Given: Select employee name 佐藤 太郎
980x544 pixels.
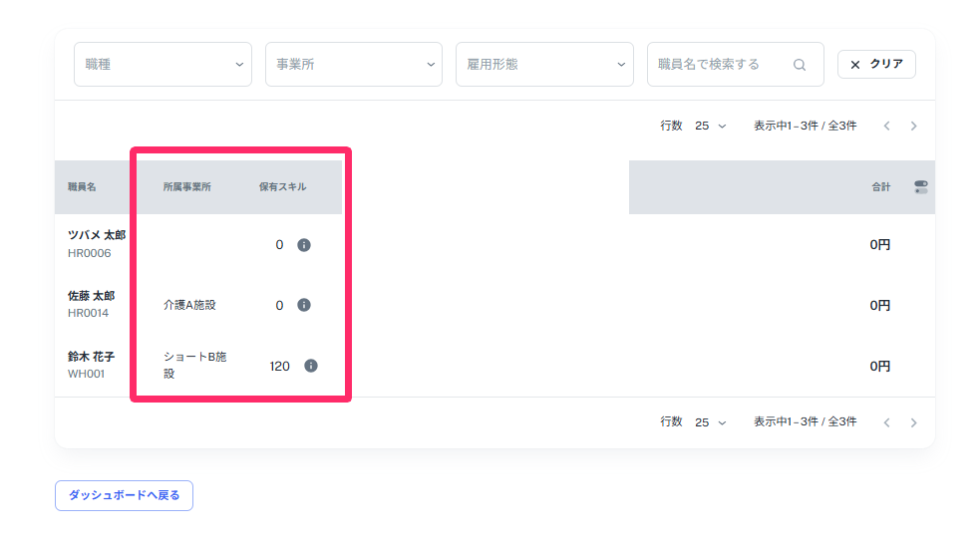Looking at the screenshot, I should tap(92, 296).
